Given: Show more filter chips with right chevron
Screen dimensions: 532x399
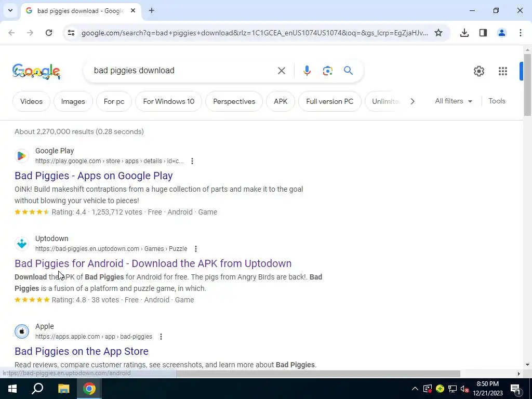Looking at the screenshot, I should (x=412, y=101).
